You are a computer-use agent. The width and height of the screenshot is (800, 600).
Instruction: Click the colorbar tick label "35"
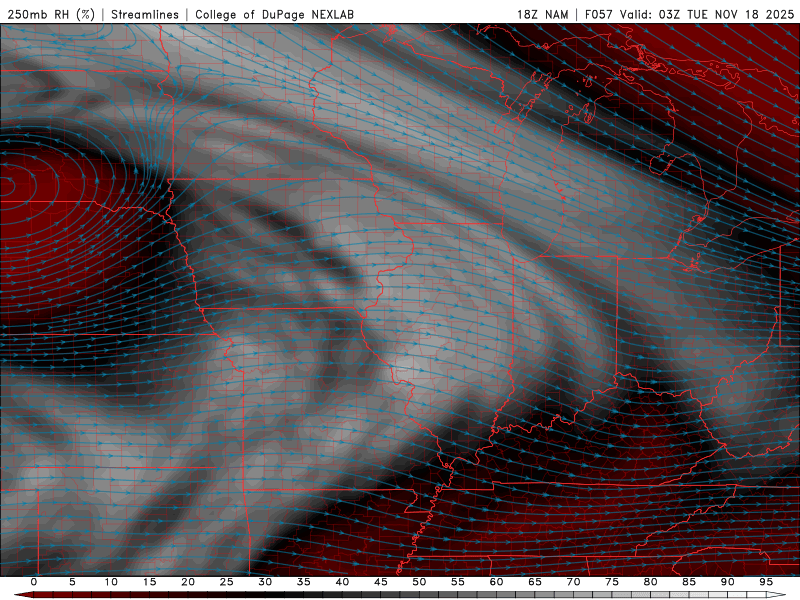[304, 582]
